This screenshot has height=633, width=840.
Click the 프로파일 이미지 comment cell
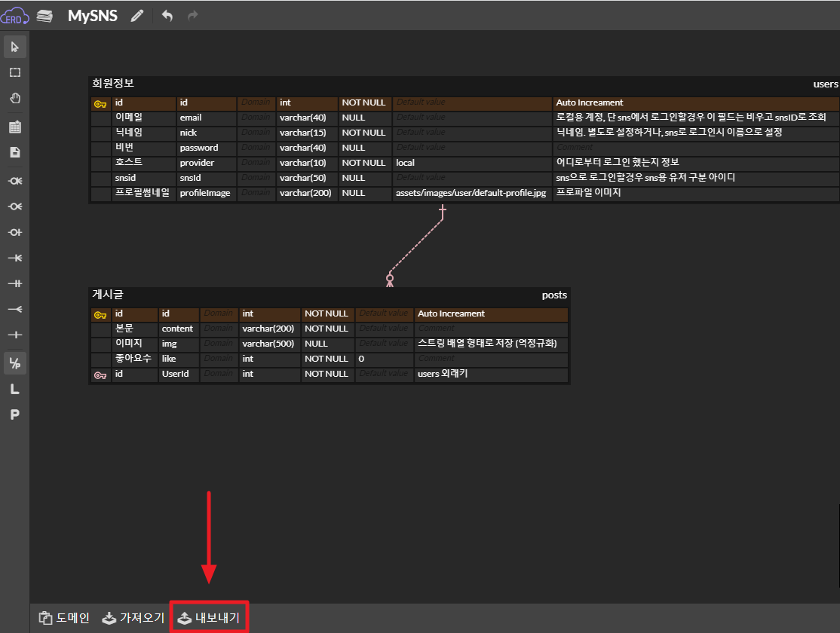tap(695, 193)
